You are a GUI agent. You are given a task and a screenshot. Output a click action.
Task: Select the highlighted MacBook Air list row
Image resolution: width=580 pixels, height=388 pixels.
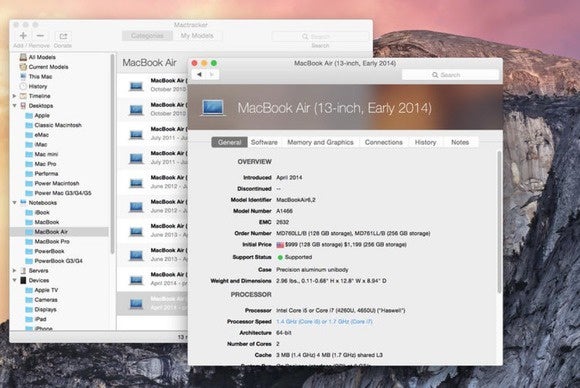tap(152, 303)
